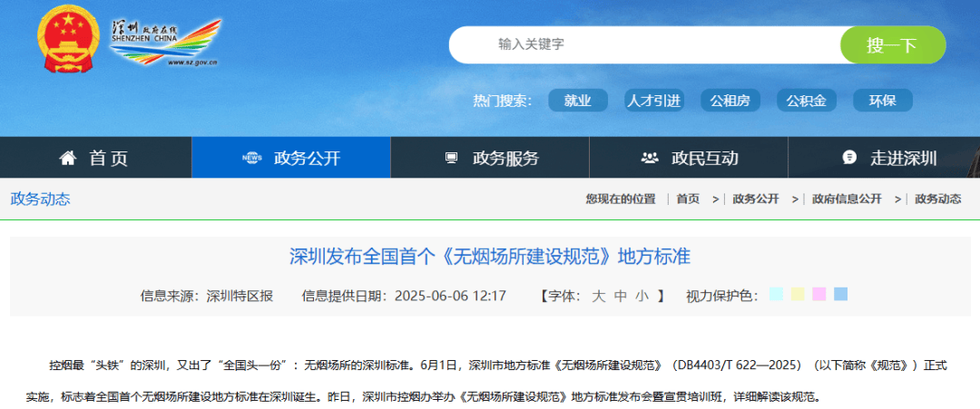Select the 人才引进 hot search tag
The height and width of the screenshot is (409, 980).
tap(653, 101)
